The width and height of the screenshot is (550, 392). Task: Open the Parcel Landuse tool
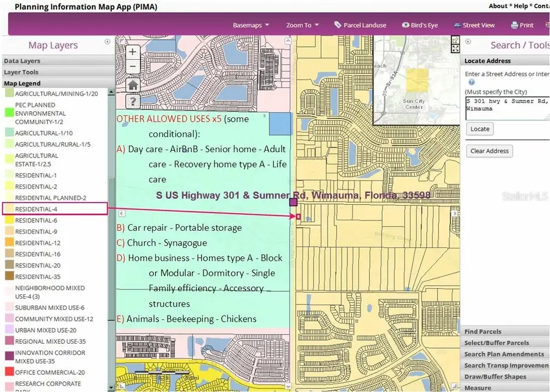pos(360,25)
